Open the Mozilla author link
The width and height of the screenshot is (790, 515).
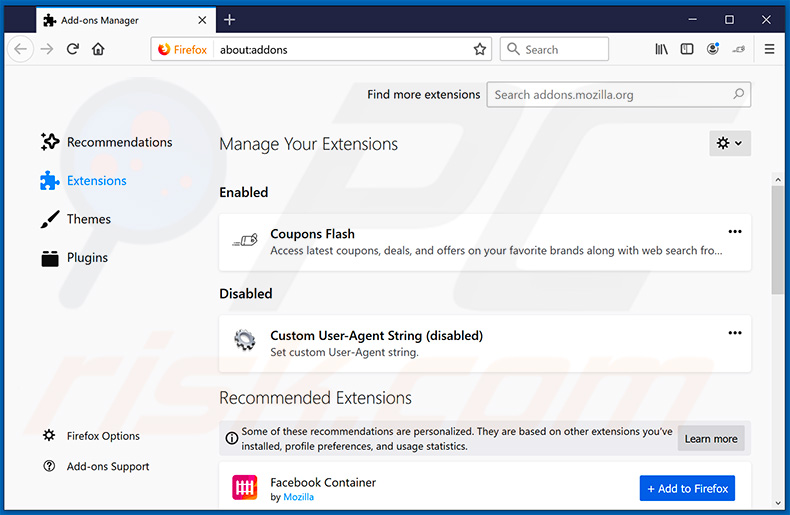[298, 497]
